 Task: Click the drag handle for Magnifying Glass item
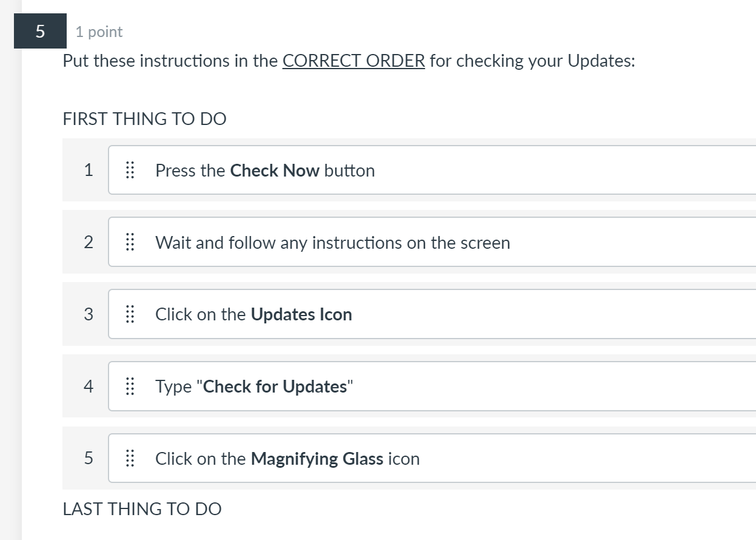click(x=129, y=459)
